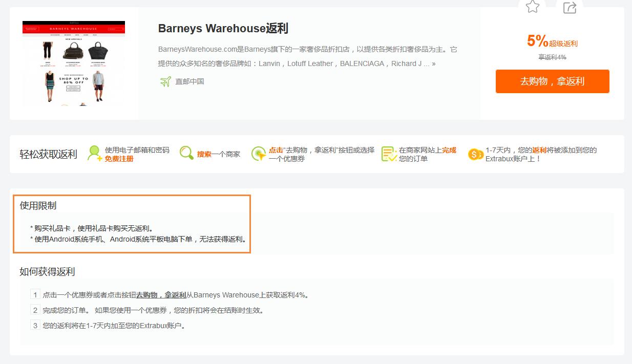Click the 搜索 highlighted link
Image resolution: width=632 pixels, height=364 pixels.
click(204, 154)
